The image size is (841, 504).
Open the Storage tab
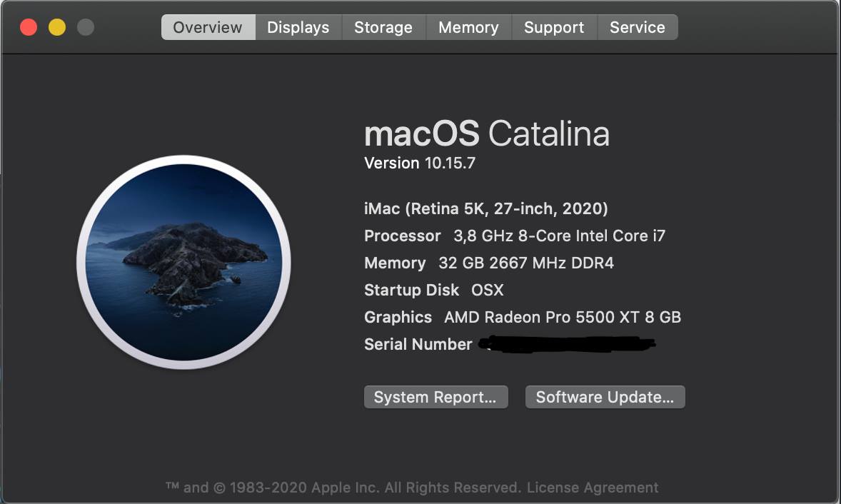coord(383,27)
